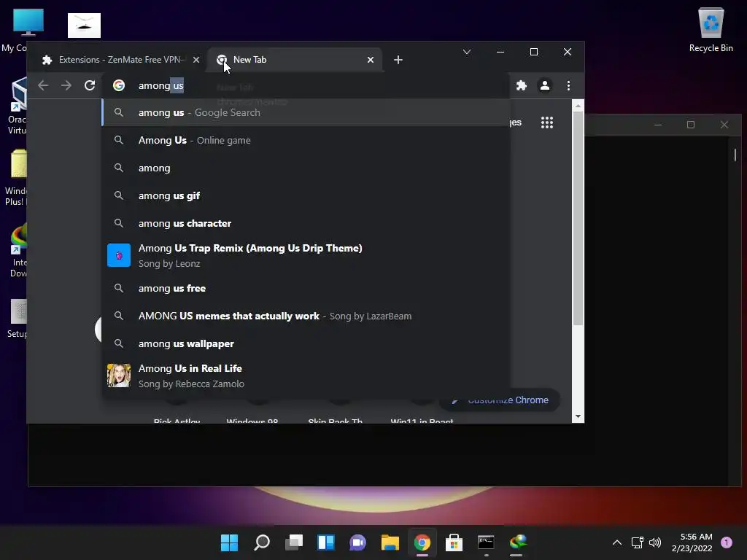Select the Oracle VirtualBox desktop icon
This screenshot has width=747, height=560.
tap(18, 106)
